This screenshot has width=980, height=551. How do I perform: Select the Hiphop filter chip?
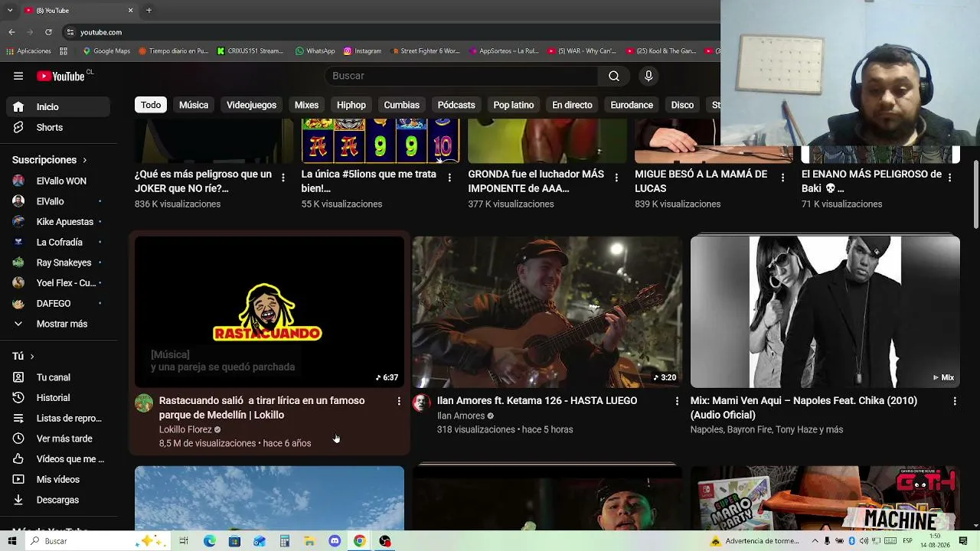[351, 105]
